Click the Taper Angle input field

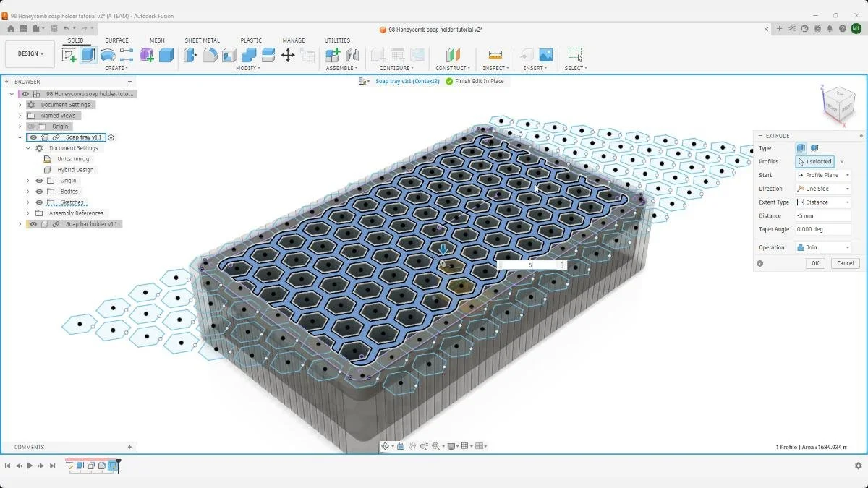[823, 229]
